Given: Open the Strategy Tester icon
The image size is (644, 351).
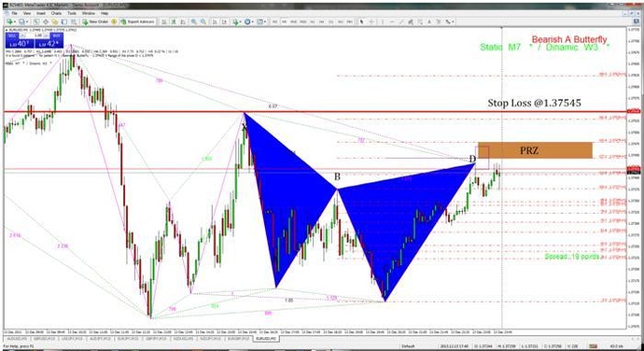Looking at the screenshot, I should (74, 21).
